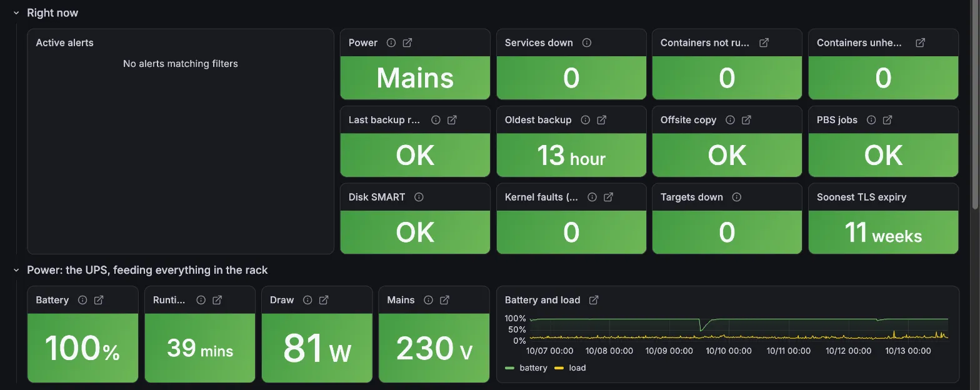This screenshot has height=390, width=980.
Task: Open link icon on Containers not running panel
Action: (764, 43)
